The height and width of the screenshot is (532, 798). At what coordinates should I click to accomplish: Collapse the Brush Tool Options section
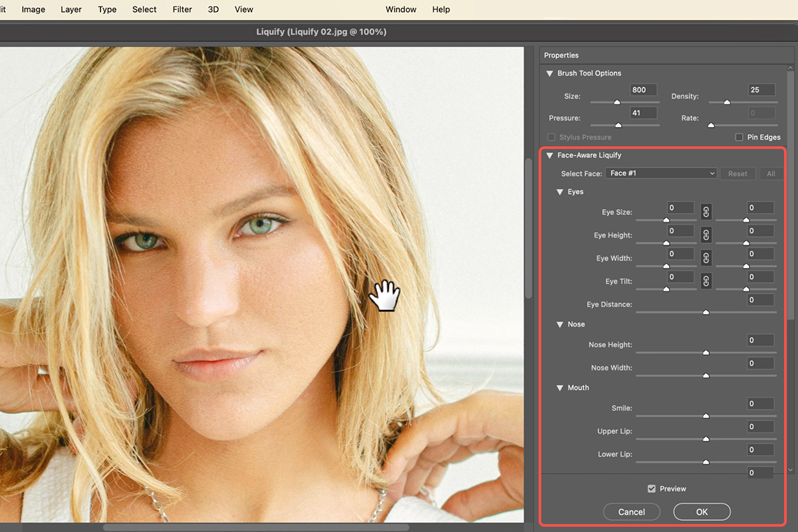tap(549, 74)
